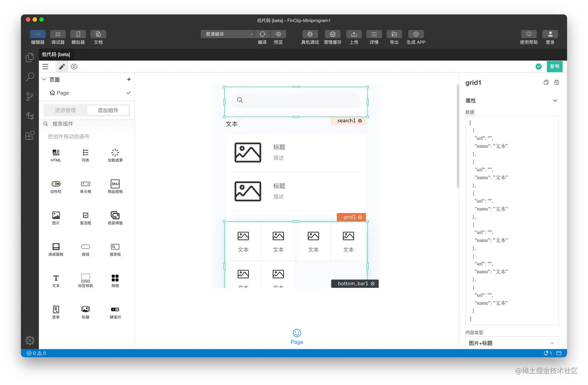Select the 键值对 key-value component
Screen dimensions: 588x385
point(115,313)
